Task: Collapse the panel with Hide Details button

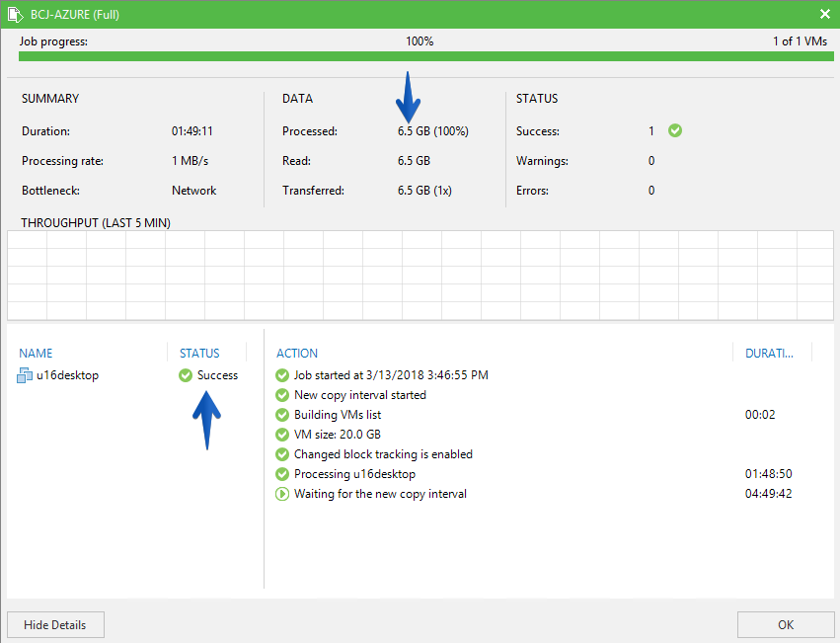Action: click(x=55, y=625)
